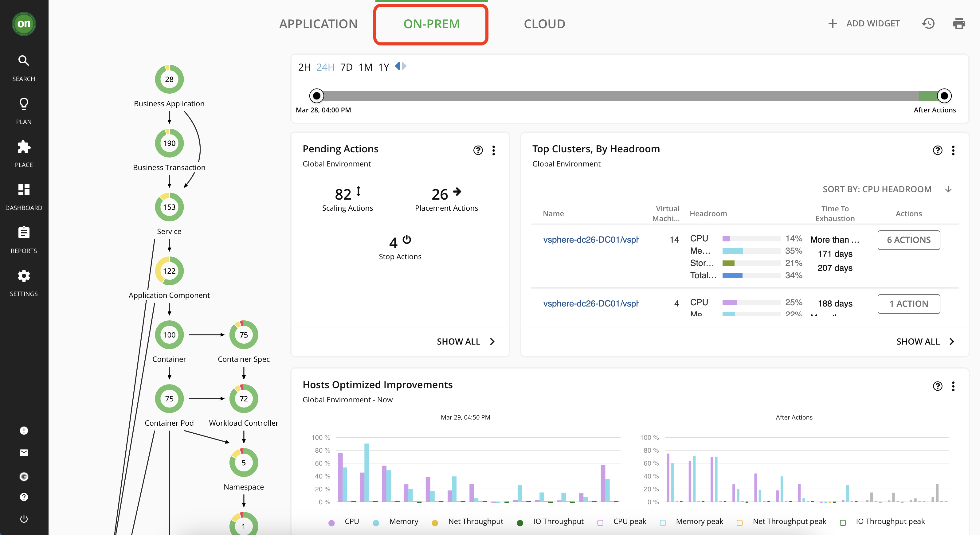Image resolution: width=980 pixels, height=535 pixels.
Task: Step timeline forward with right arrow
Action: pyautogui.click(x=404, y=66)
